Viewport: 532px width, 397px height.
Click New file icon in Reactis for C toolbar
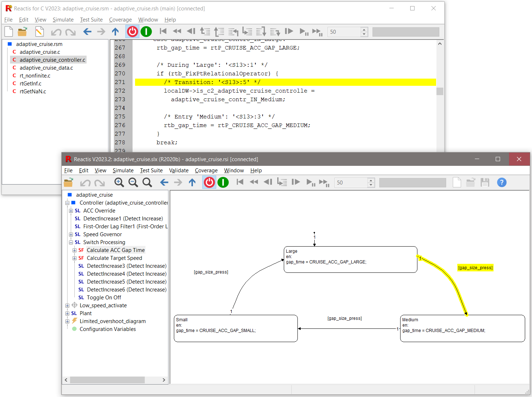click(x=9, y=32)
